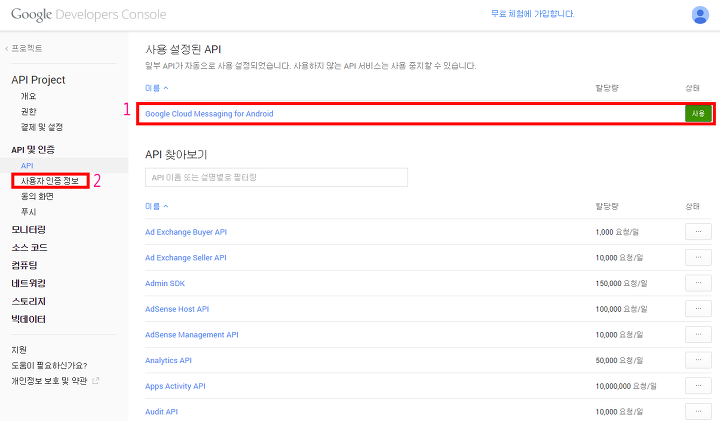
Task: Expand the 네트워킹 section
Action: pyautogui.click(x=28, y=283)
